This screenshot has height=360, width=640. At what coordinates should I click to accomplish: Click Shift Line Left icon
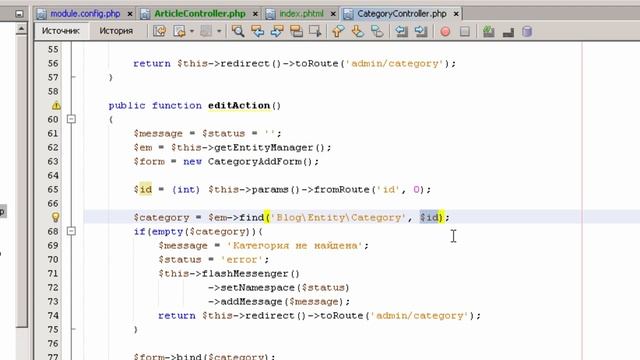402,31
